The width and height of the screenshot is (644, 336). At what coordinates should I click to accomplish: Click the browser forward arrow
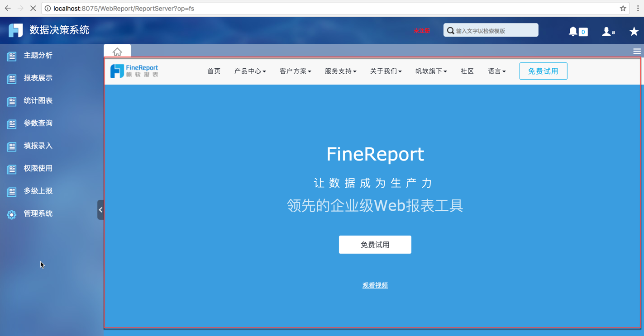tap(20, 8)
